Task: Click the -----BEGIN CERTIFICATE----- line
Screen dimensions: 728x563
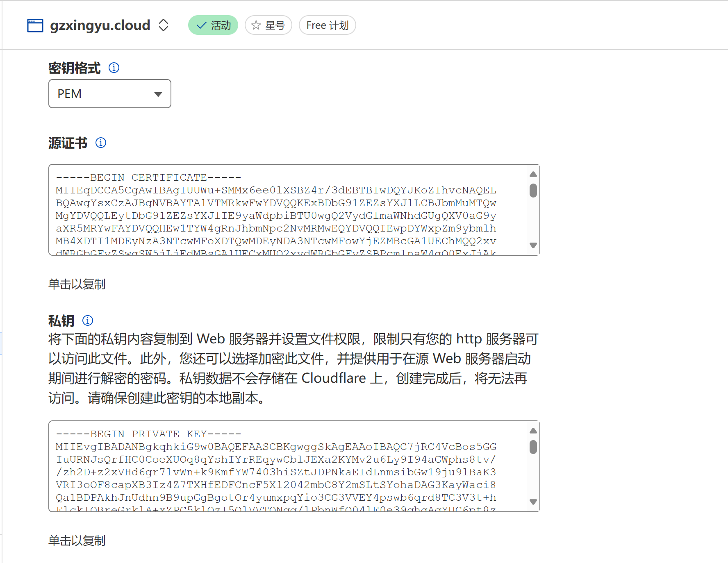Action: pyautogui.click(x=148, y=177)
